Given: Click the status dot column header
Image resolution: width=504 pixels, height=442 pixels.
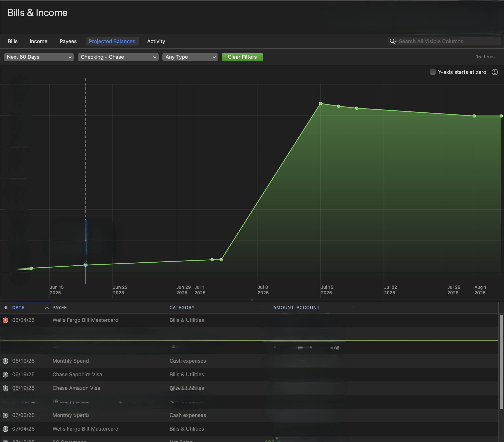Looking at the screenshot, I should point(6,308).
